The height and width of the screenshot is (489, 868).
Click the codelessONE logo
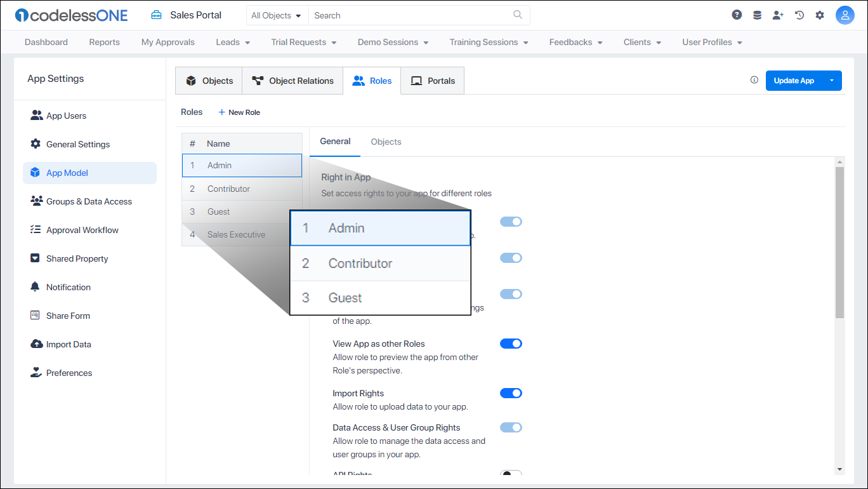70,15
